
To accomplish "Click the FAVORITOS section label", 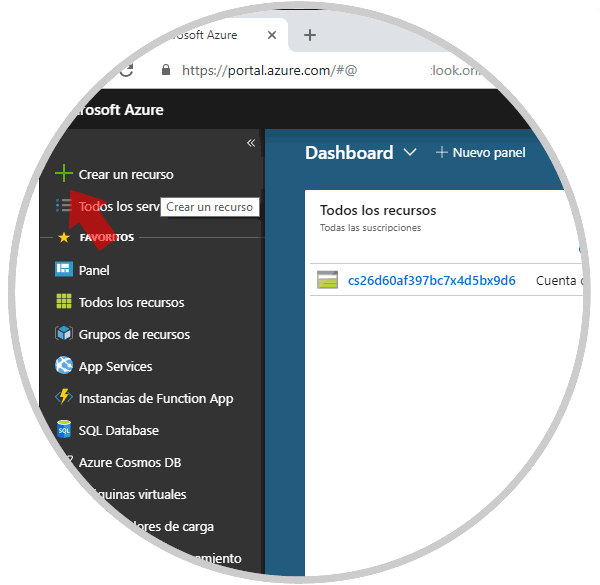I will (107, 238).
